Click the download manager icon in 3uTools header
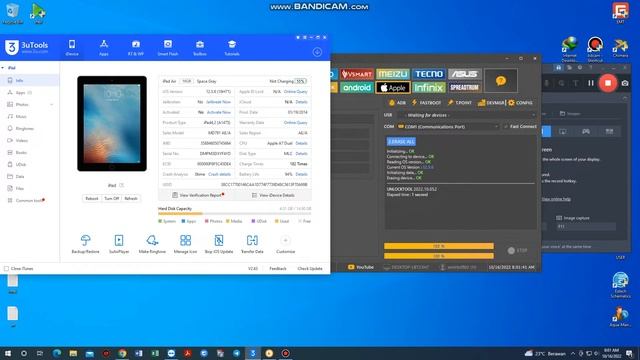This screenshot has height=360, width=640. 317,52
